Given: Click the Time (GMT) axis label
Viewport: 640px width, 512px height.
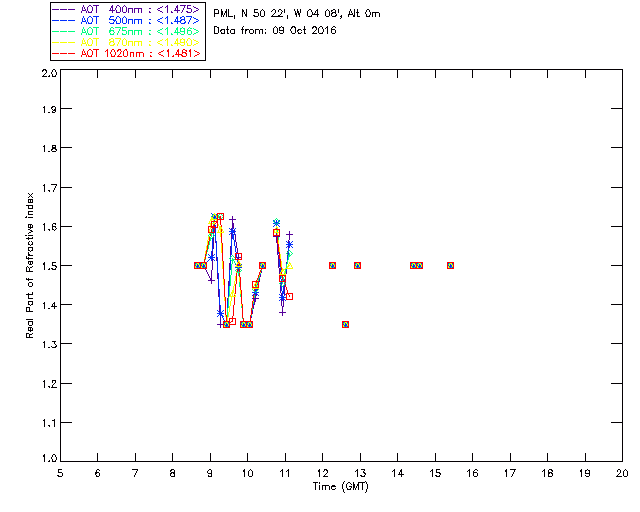Looking at the screenshot, I should coord(340,487).
